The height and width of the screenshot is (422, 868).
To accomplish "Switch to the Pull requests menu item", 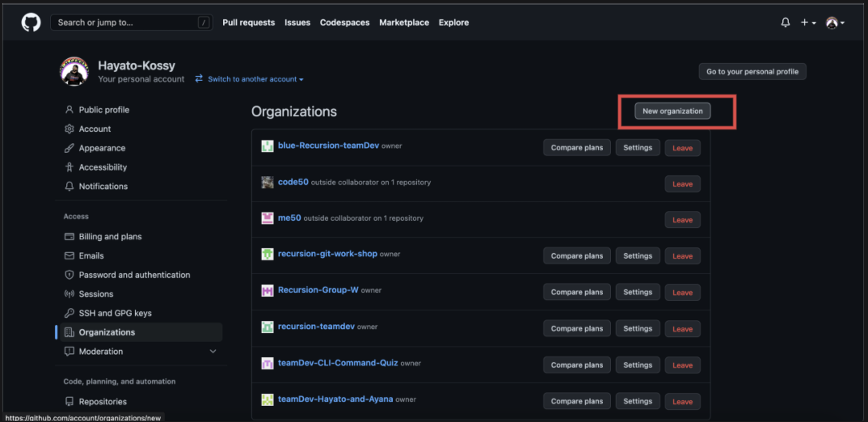I will [x=249, y=23].
